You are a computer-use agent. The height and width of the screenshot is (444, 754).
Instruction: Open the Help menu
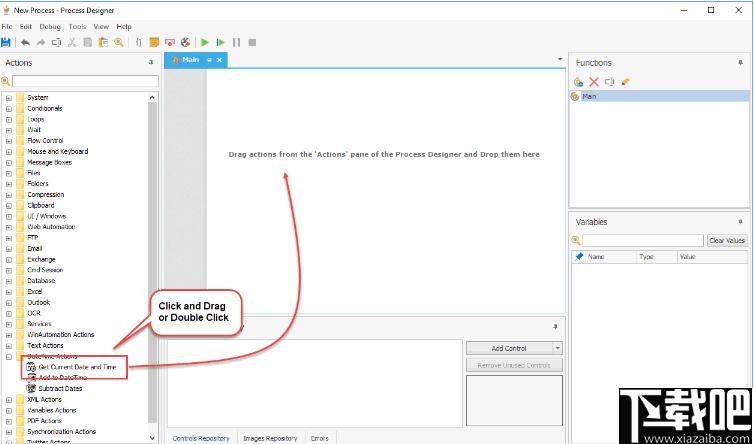(x=124, y=26)
